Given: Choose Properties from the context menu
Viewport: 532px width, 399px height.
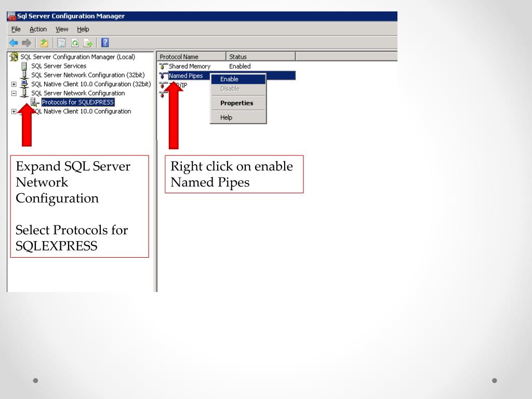Looking at the screenshot, I should coord(238,103).
